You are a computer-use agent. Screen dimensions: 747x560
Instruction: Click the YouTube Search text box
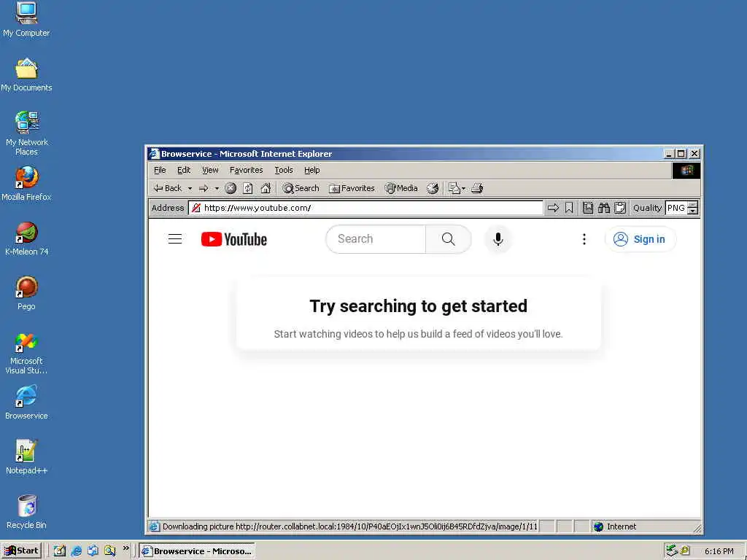(x=376, y=239)
